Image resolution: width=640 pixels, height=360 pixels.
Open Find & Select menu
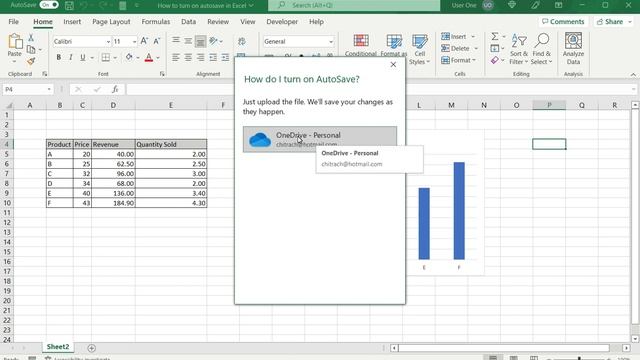click(542, 49)
